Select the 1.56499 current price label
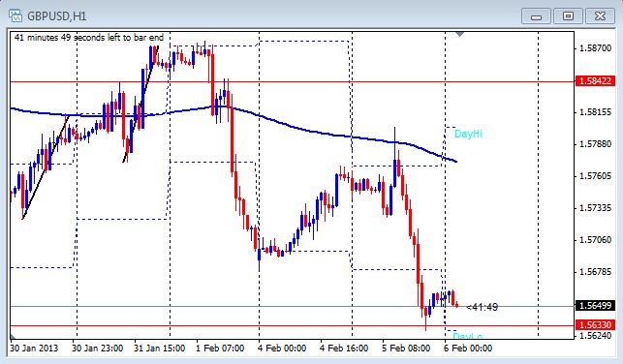Screen dimensions: 623x364 [595, 305]
